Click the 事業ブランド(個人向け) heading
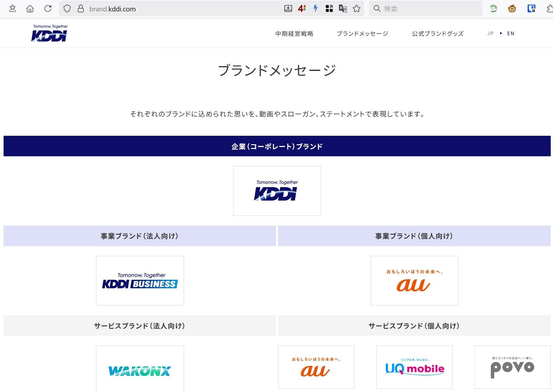This screenshot has height=392, width=553. 414,236
